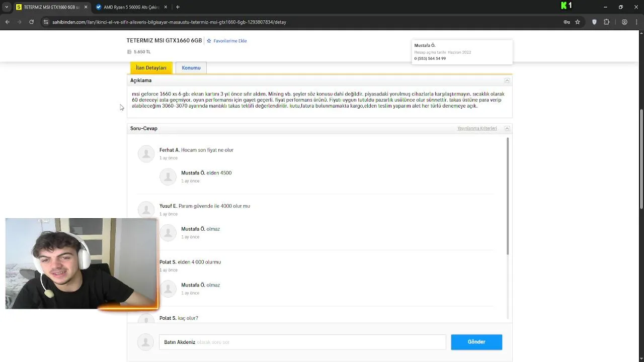Bookmark this page with the star icon
This screenshot has height=362, width=644.
(x=578, y=22)
